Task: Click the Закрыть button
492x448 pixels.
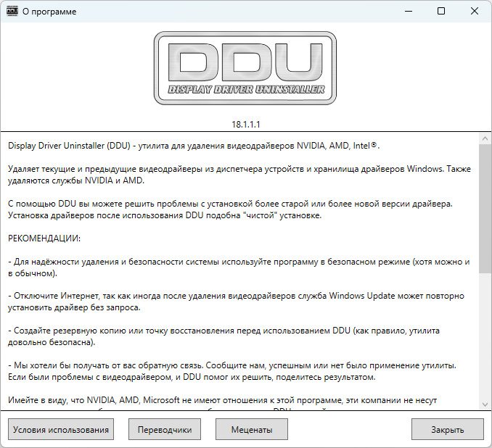Action: click(448, 429)
